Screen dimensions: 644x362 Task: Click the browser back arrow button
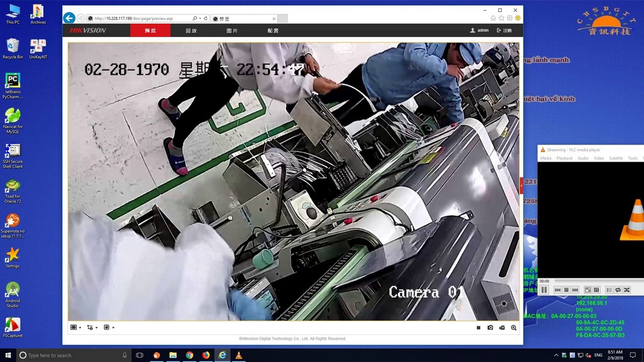point(69,18)
